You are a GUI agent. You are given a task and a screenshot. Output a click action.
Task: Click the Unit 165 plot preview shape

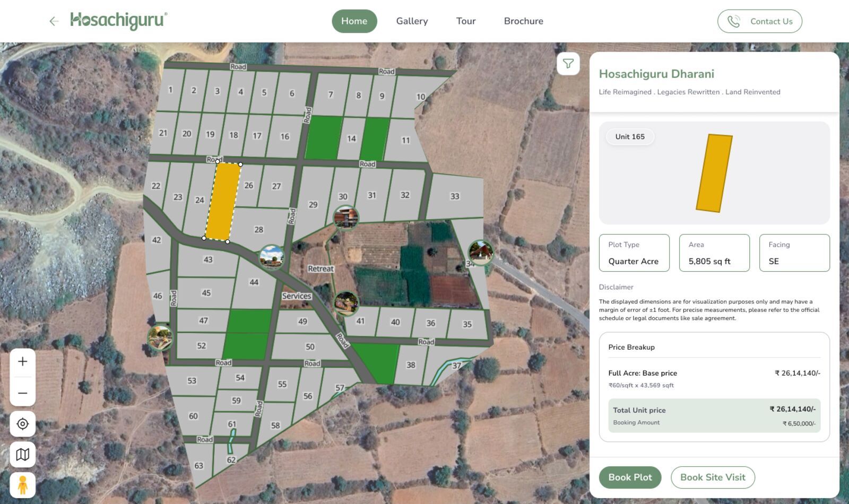pyautogui.click(x=714, y=173)
